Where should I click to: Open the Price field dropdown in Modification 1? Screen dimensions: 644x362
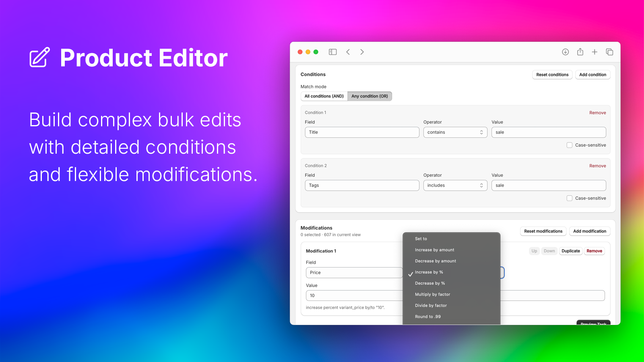coord(354,272)
